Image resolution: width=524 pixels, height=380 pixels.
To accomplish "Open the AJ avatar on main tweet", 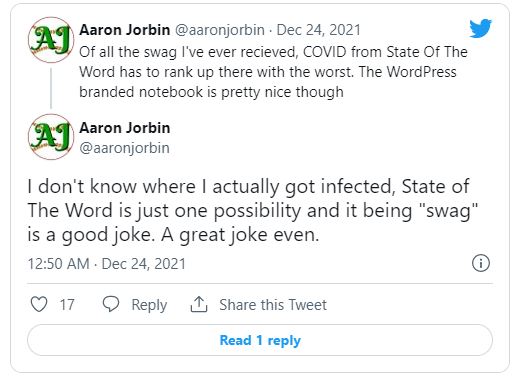I will pos(51,137).
